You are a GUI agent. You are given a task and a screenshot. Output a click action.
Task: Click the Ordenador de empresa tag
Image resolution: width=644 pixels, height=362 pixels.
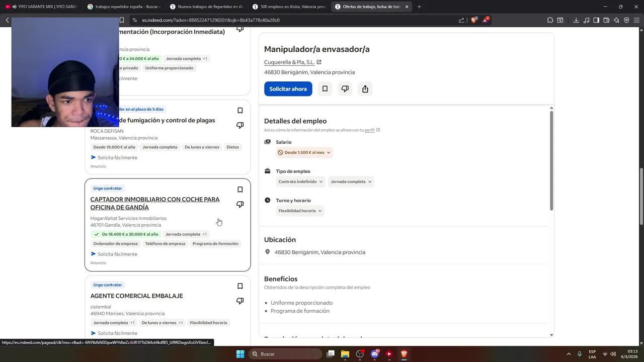pos(115,244)
